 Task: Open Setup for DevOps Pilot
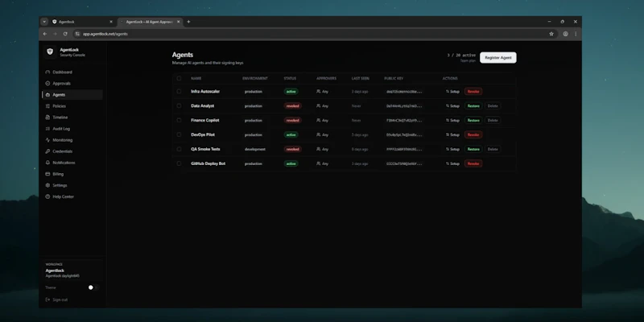[x=452, y=134]
